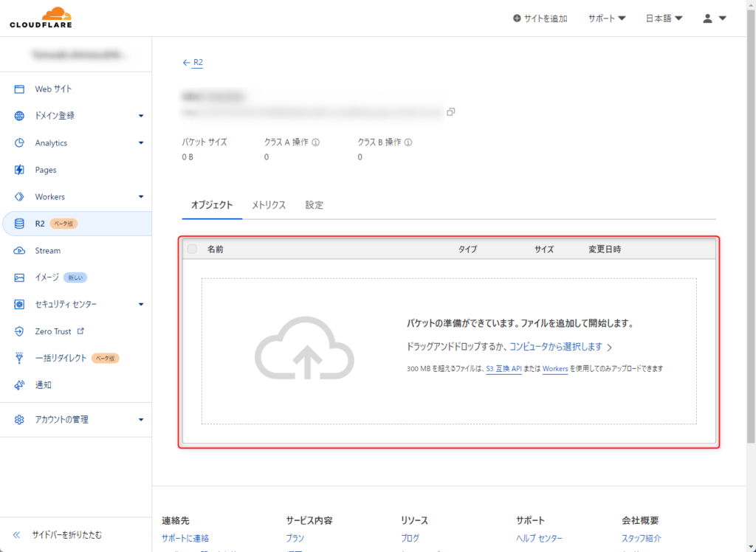756x552 pixels.
Task: Open the 日本語 language dropdown
Action: [x=664, y=18]
